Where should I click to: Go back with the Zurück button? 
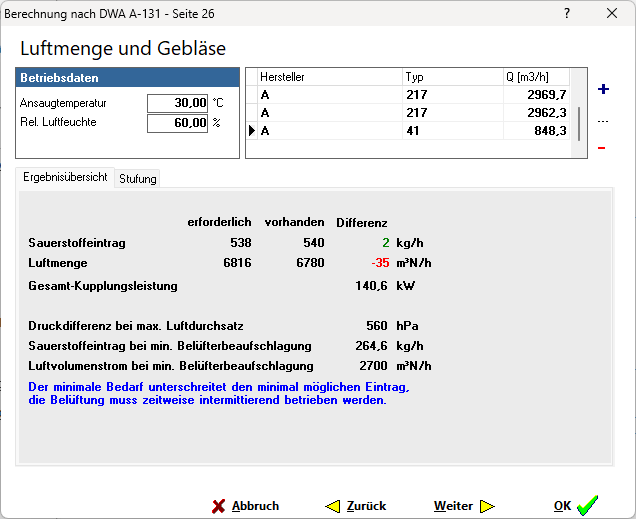[356, 506]
